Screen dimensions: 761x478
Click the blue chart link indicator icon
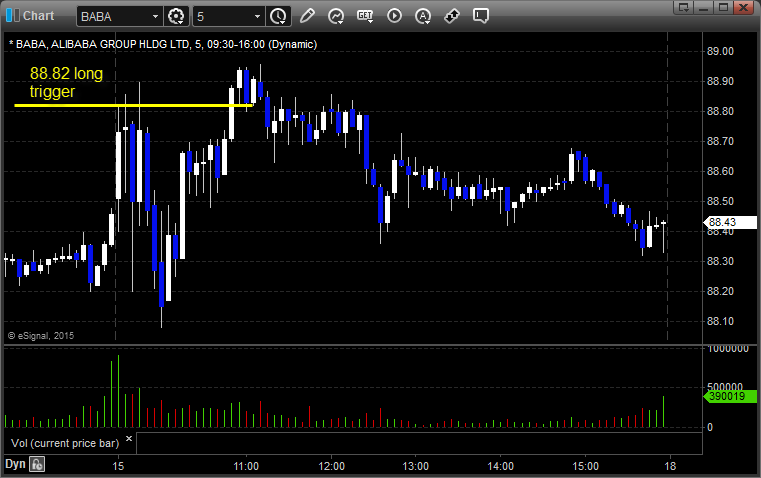coord(13,16)
